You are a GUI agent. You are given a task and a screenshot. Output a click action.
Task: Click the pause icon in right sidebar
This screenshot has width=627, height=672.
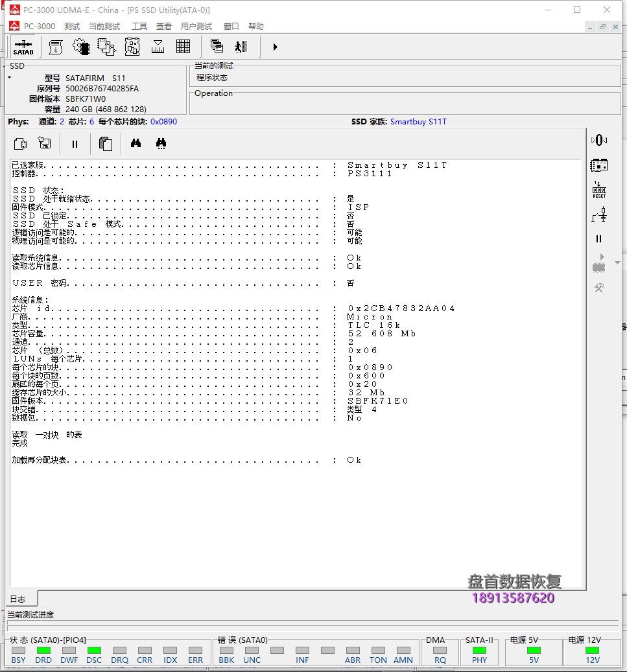click(598, 238)
